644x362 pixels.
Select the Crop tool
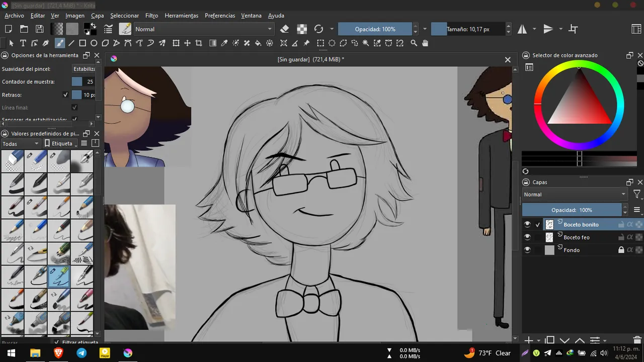point(199,43)
